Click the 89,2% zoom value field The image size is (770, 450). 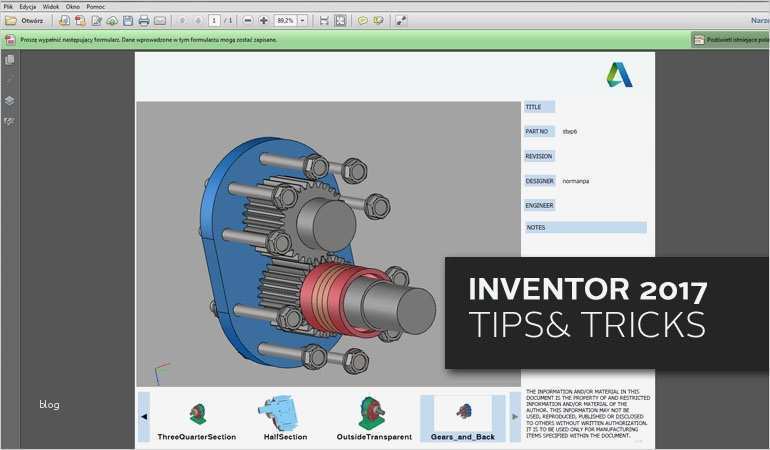[286, 21]
